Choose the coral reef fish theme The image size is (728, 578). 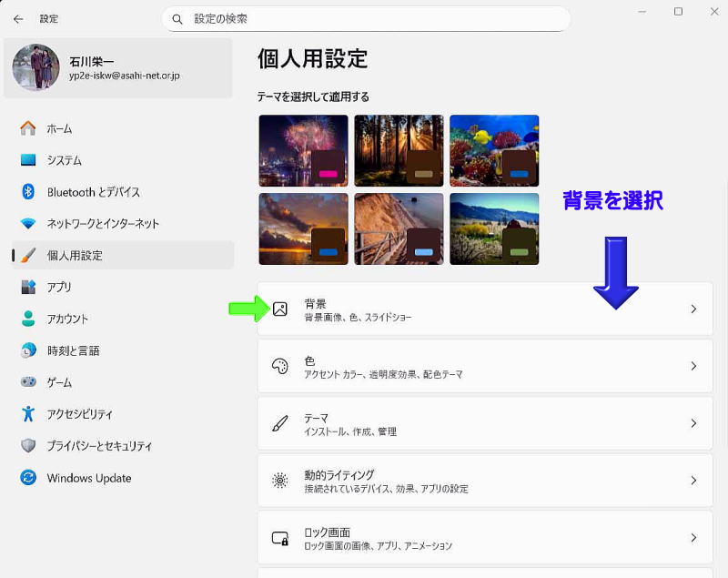click(x=494, y=150)
